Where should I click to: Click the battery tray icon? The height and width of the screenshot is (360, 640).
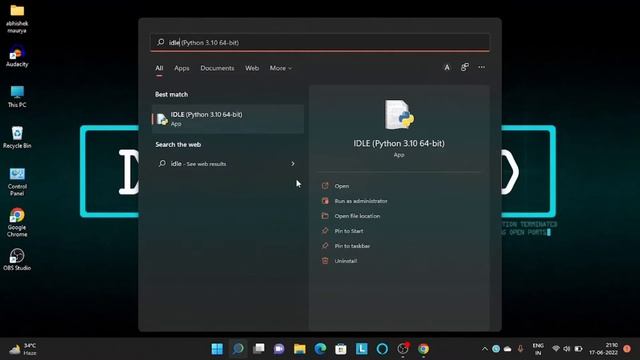coord(578,349)
